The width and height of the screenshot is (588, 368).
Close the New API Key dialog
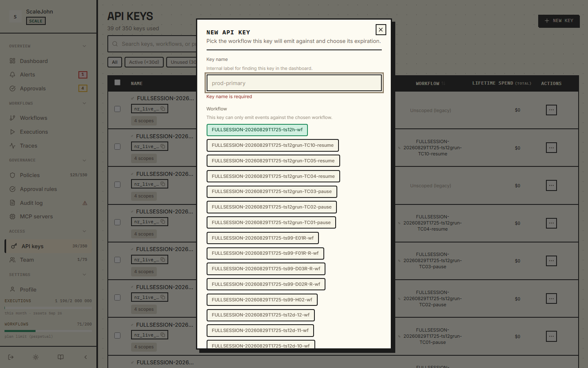[381, 29]
